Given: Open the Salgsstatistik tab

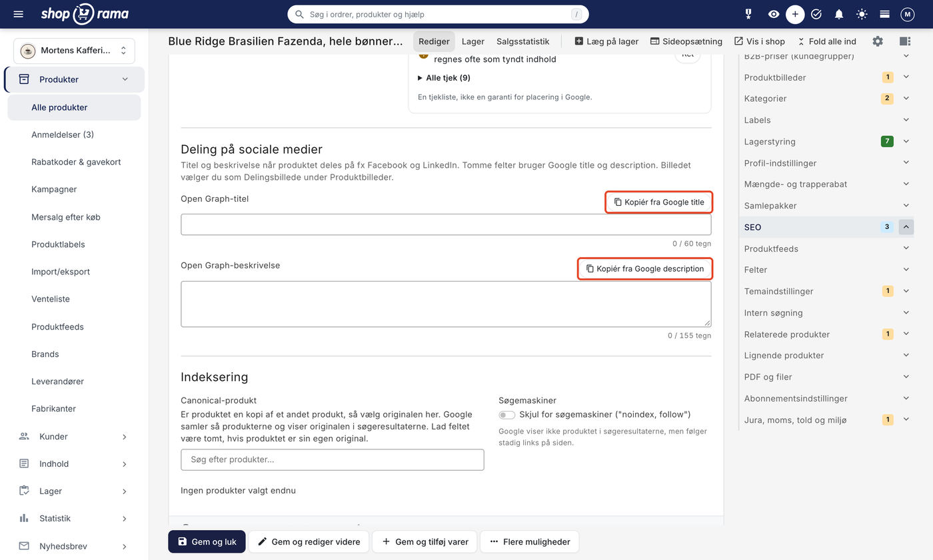Looking at the screenshot, I should [x=523, y=41].
